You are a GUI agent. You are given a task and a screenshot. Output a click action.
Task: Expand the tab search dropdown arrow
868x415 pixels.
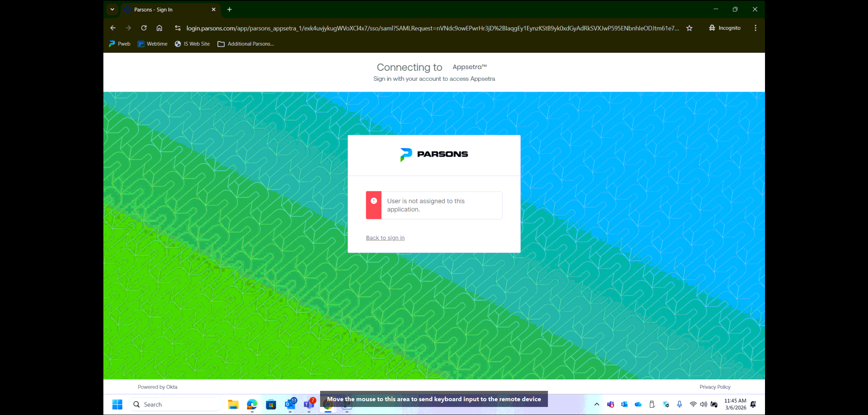tap(112, 10)
